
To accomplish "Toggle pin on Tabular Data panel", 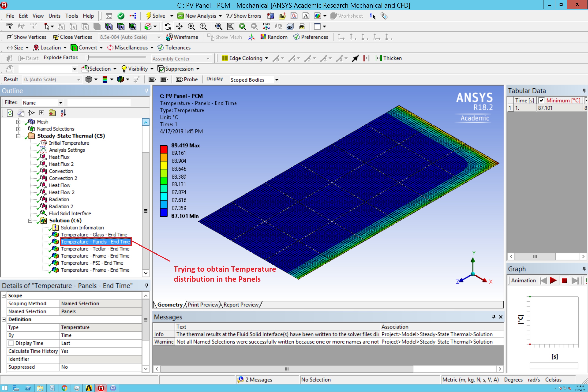I will point(584,91).
